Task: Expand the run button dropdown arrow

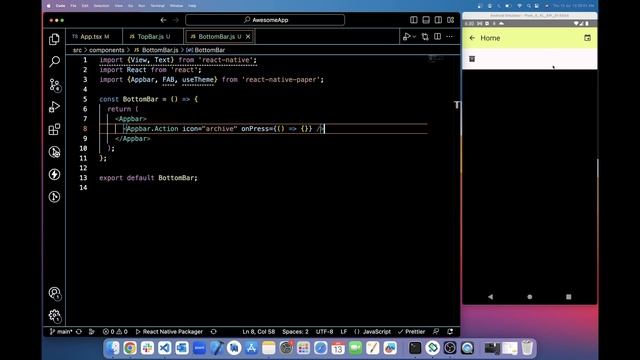Action: coord(414,37)
